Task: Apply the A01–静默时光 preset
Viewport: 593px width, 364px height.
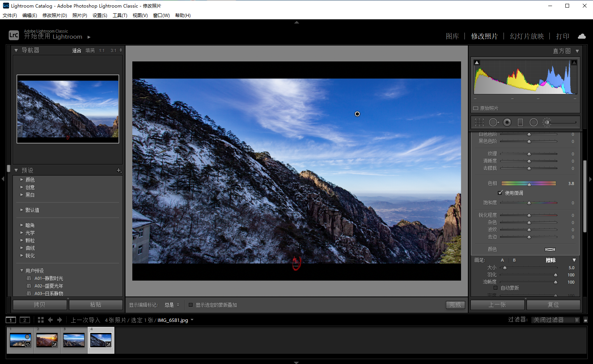Action: tap(49, 278)
